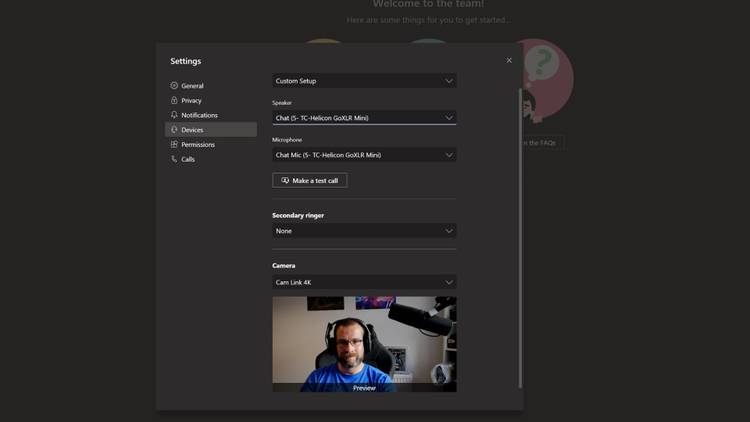The width and height of the screenshot is (750, 422).
Task: Close the Settings dialog
Action: [x=509, y=60]
